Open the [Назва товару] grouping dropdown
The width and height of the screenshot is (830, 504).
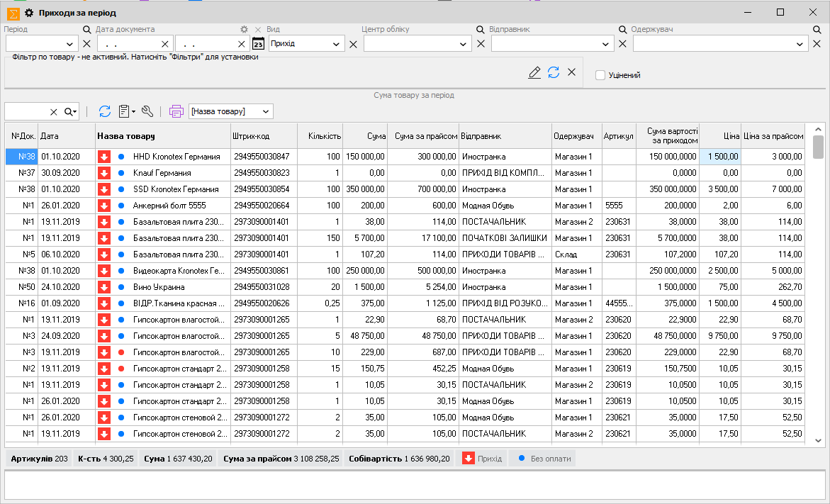[266, 111]
